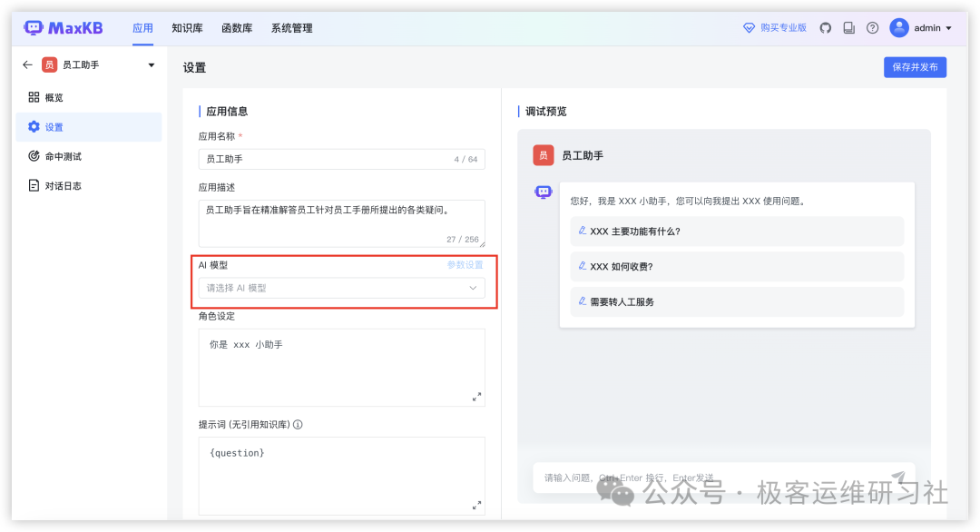Click the MaxKB logo
Image resolution: width=980 pixels, height=532 pixels.
[x=64, y=28]
